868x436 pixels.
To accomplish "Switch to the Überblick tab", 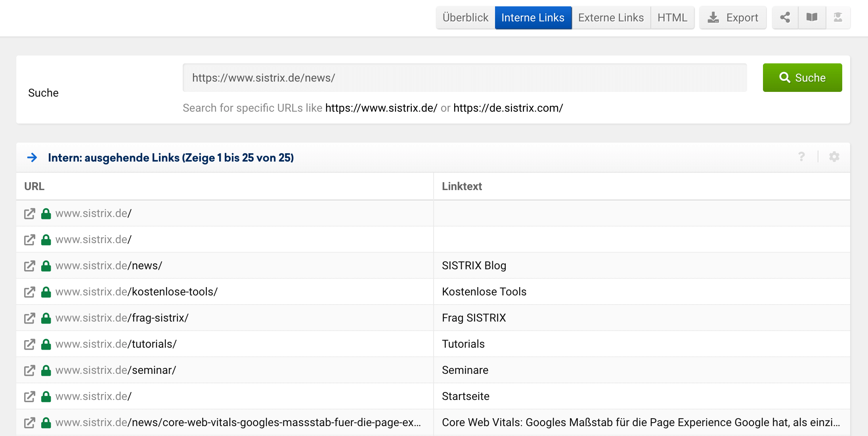I will click(465, 17).
